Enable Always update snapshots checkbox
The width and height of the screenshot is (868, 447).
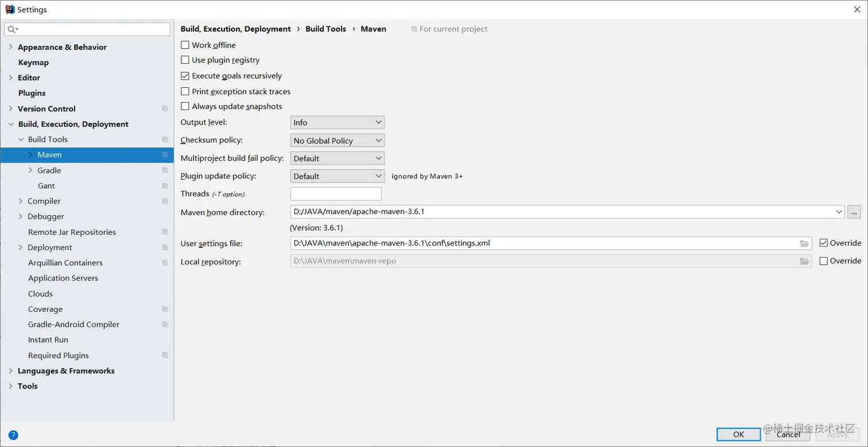[185, 106]
